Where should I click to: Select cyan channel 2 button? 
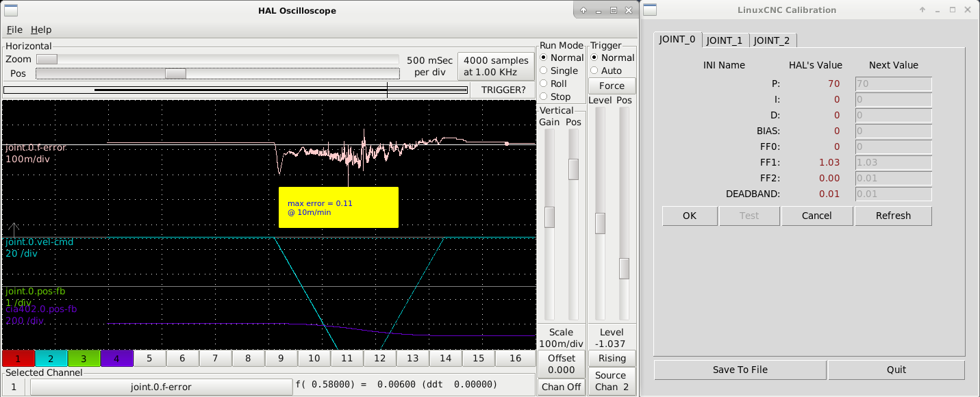click(x=51, y=359)
